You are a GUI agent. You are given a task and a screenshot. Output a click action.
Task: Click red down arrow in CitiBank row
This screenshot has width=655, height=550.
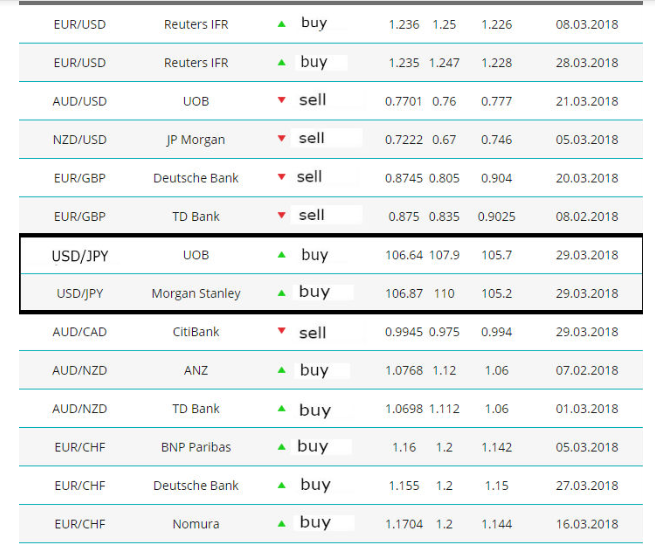[x=282, y=331]
